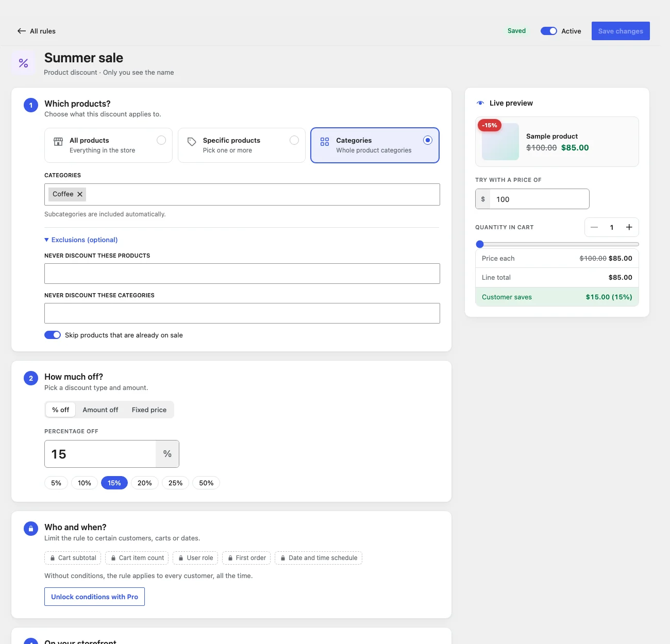Click the eye icon next to Live preview
This screenshot has height=644, width=670.
tap(480, 103)
